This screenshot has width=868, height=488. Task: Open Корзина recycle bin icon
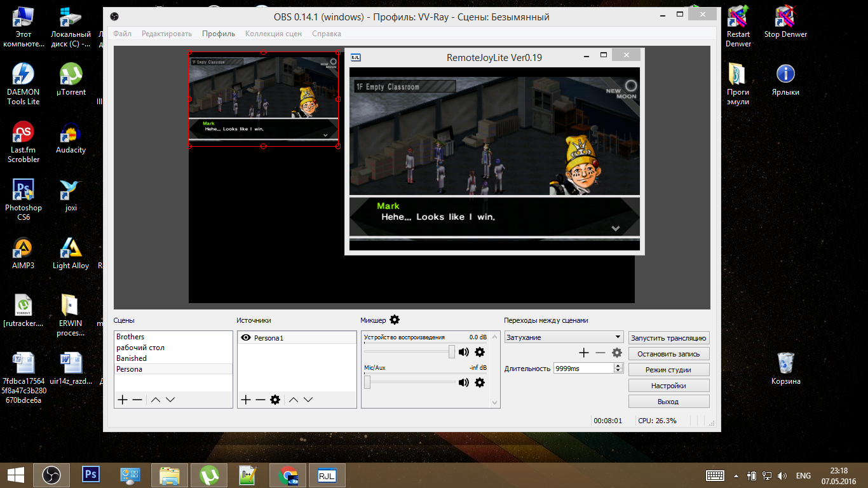click(786, 369)
